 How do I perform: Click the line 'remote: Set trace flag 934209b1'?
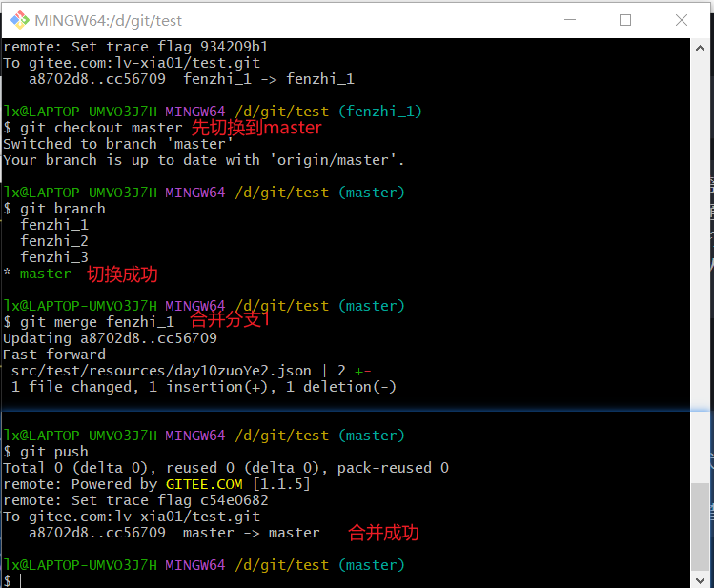point(136,47)
